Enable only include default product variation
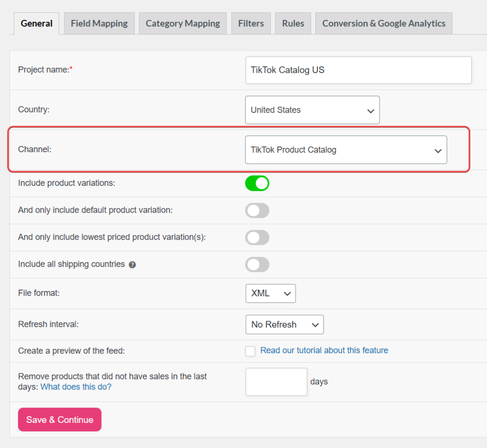 point(257,210)
